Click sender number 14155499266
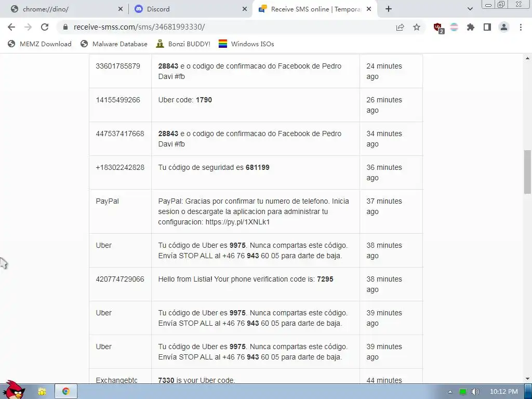Image resolution: width=532 pixels, height=399 pixels. tap(118, 100)
